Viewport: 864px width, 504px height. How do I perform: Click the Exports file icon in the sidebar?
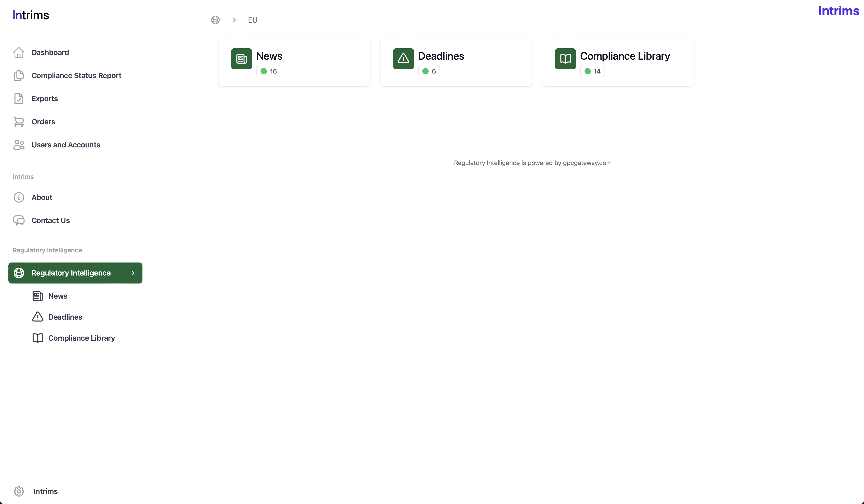coord(19,99)
